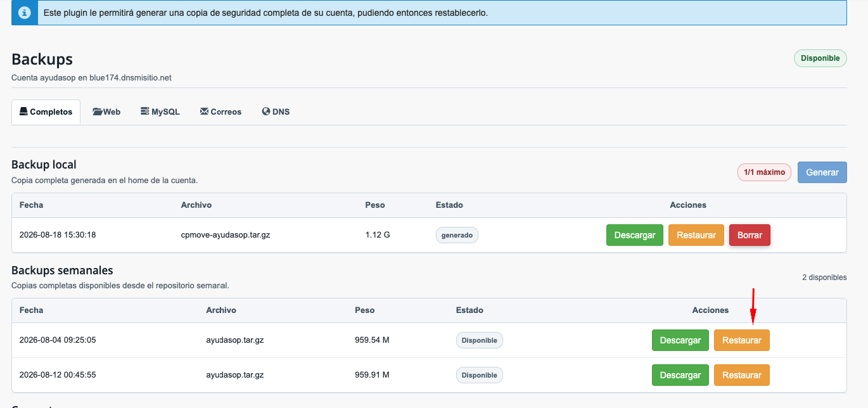
Task: Click the Backups semanales section heading
Action: (x=62, y=271)
